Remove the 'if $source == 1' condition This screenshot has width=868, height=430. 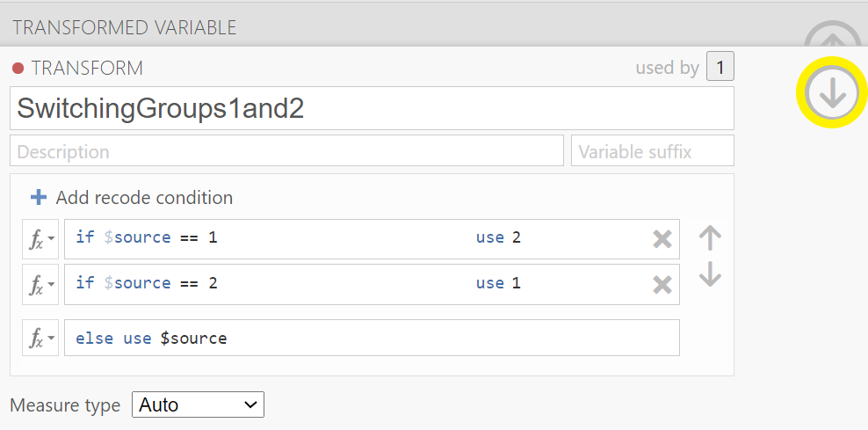click(x=662, y=239)
